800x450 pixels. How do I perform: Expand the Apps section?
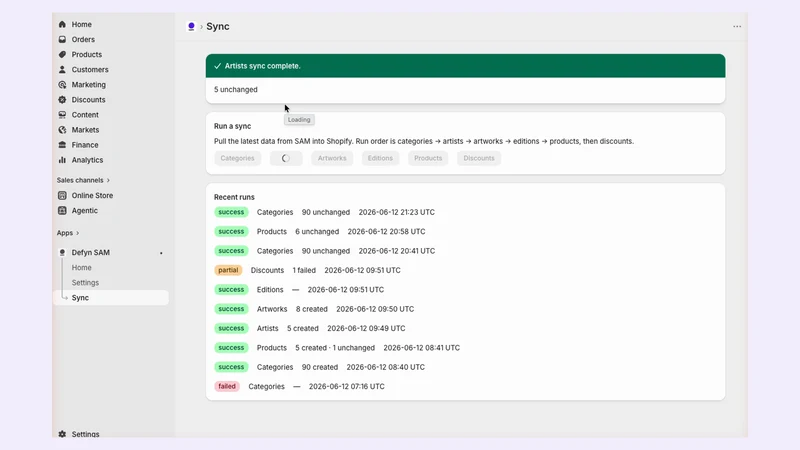coord(68,233)
